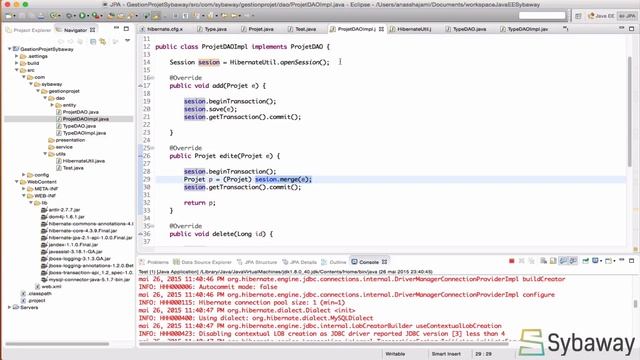Screen dimensions: 640x360
Task: Click the Quick Access search field
Action: (x=542, y=16)
